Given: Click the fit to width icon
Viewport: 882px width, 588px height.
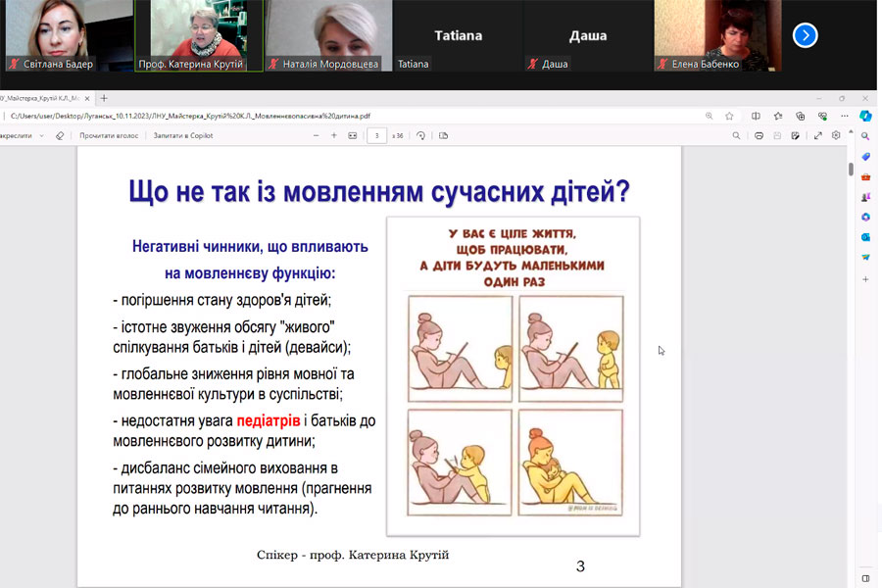Looking at the screenshot, I should point(353,135).
